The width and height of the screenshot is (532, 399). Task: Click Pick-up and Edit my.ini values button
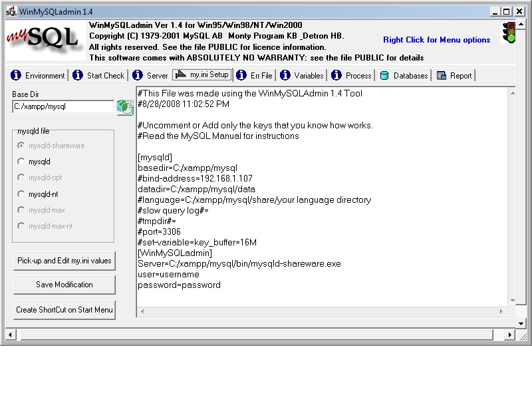click(65, 261)
